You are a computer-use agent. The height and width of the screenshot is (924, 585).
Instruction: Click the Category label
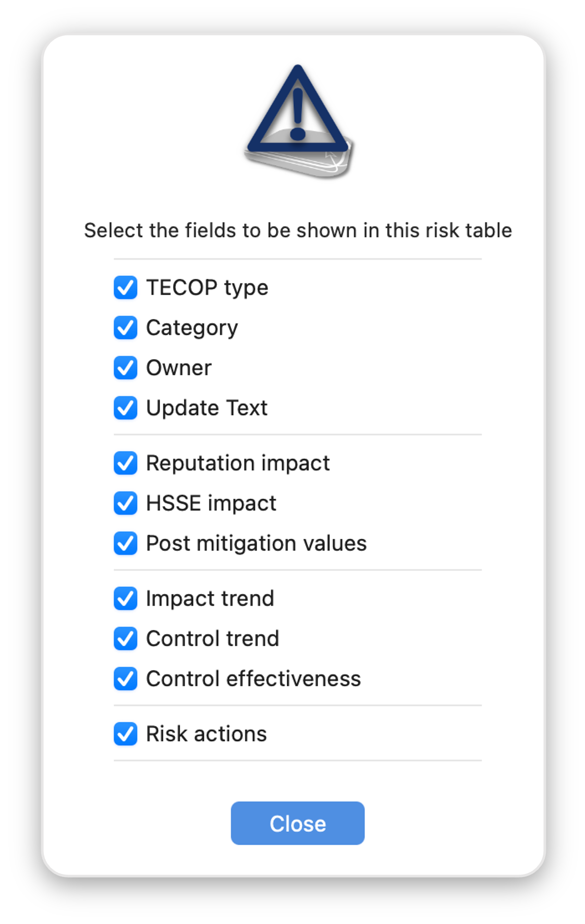coord(191,327)
